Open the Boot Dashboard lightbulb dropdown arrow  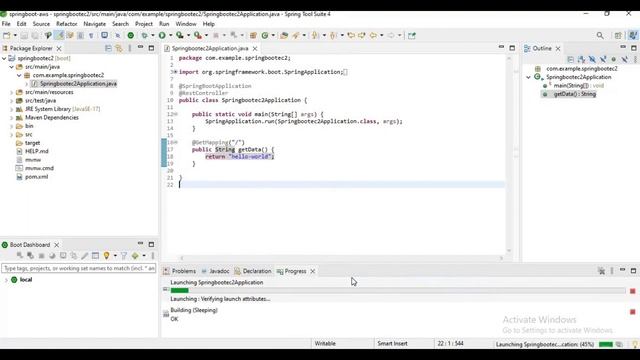(x=115, y=256)
